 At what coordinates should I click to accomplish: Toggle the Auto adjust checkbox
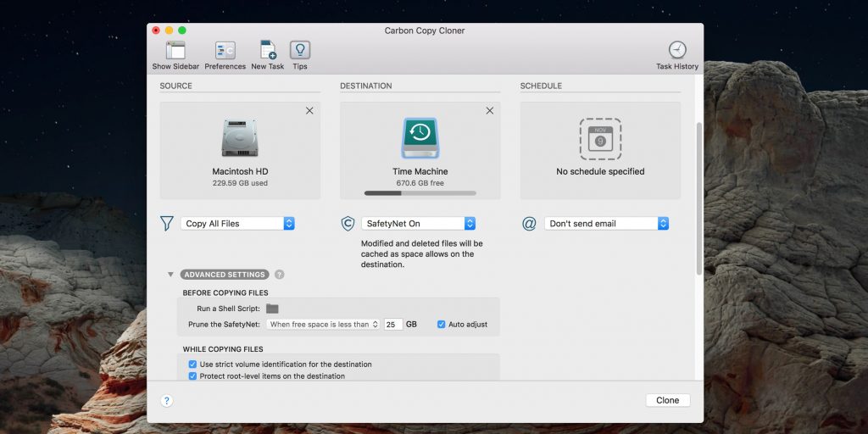[441, 325]
